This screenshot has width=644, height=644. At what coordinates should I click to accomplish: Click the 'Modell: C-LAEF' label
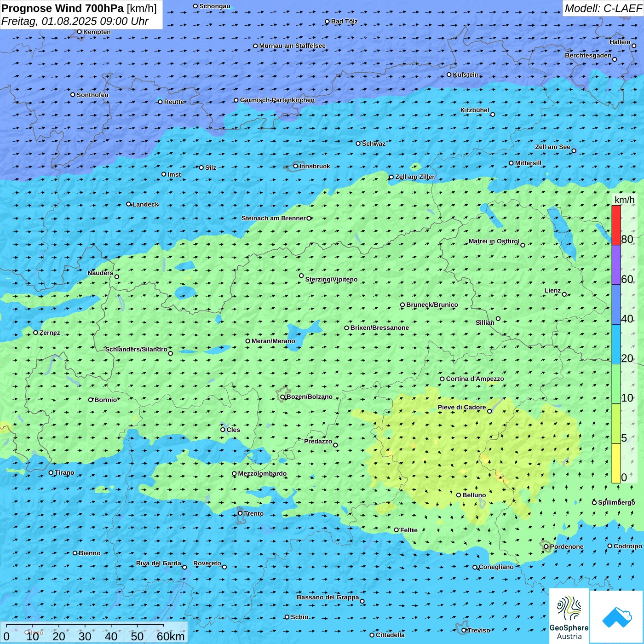pyautogui.click(x=603, y=8)
